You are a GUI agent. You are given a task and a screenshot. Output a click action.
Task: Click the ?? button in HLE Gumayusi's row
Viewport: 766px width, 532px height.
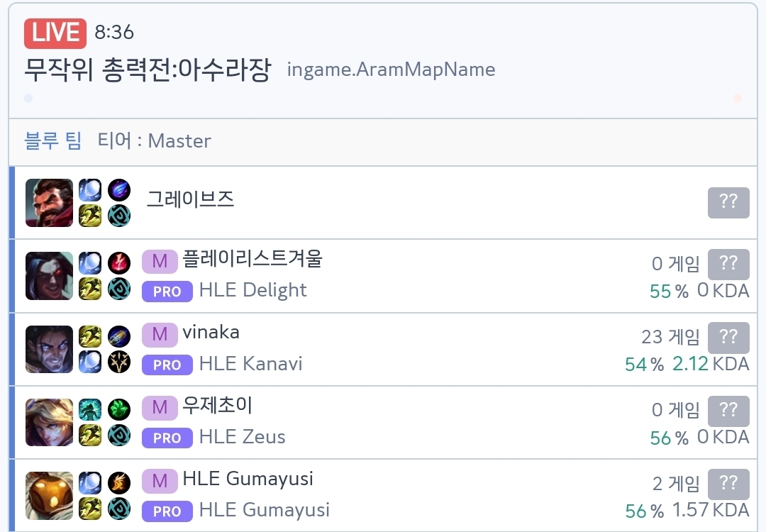[x=728, y=484]
